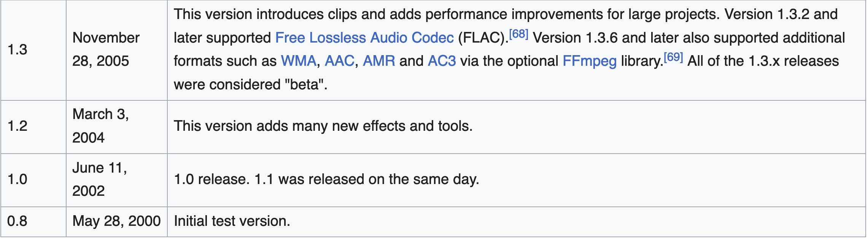
Task: Open the FFmpeg library link
Action: [589, 61]
